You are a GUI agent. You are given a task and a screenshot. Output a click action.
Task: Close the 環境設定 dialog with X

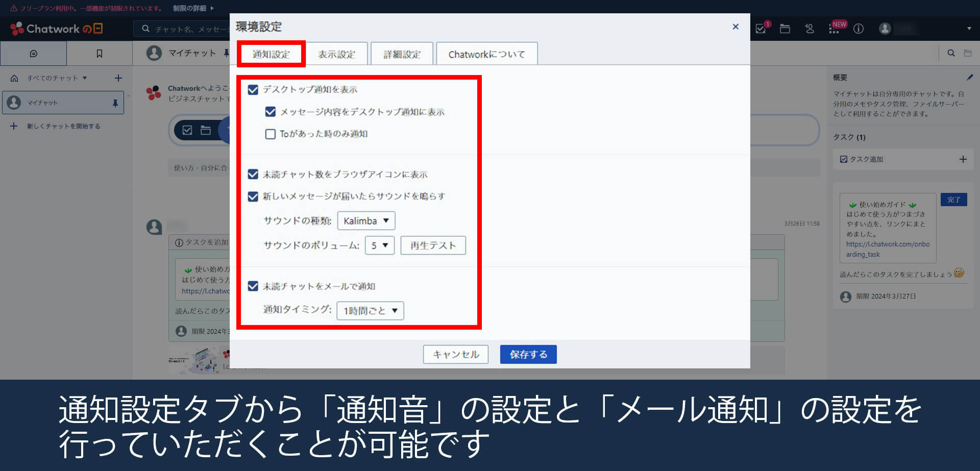736,27
